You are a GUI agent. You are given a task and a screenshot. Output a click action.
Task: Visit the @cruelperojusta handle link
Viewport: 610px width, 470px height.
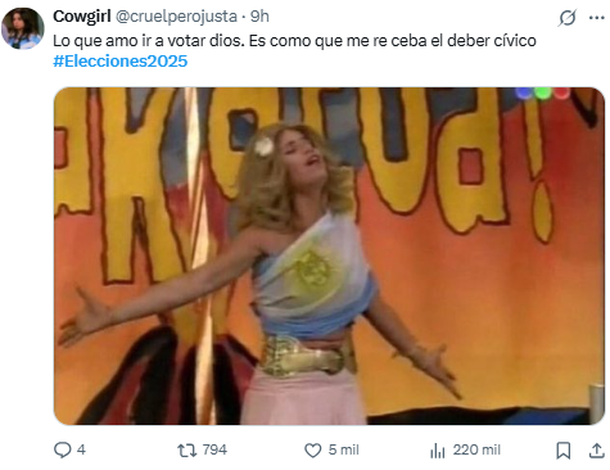[x=176, y=17]
